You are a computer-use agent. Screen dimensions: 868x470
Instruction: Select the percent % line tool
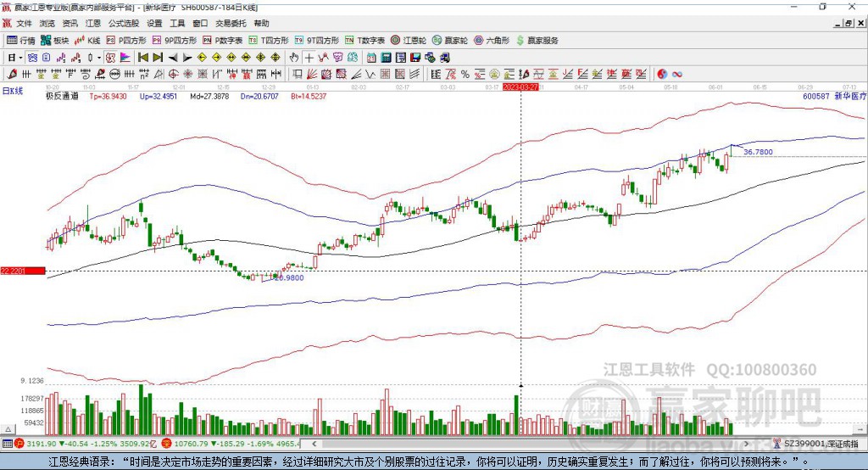point(465,74)
